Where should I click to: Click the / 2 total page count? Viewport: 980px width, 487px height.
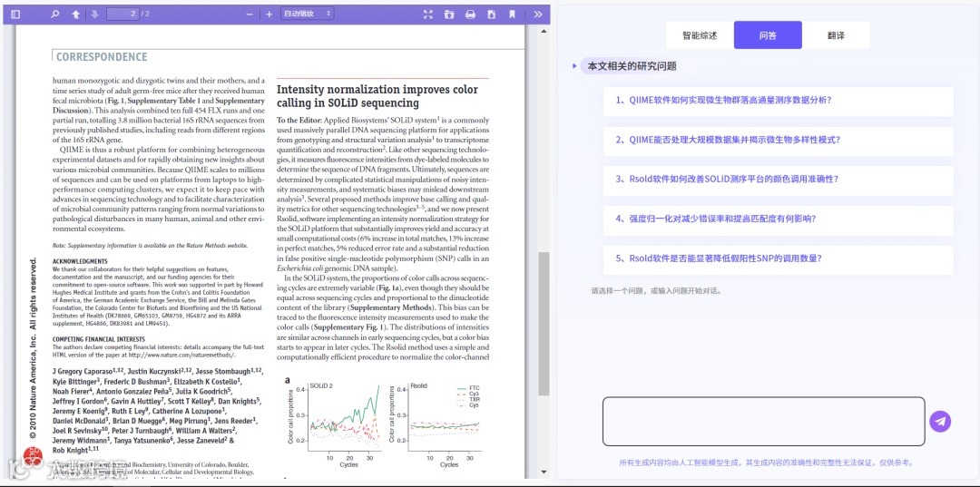point(145,15)
